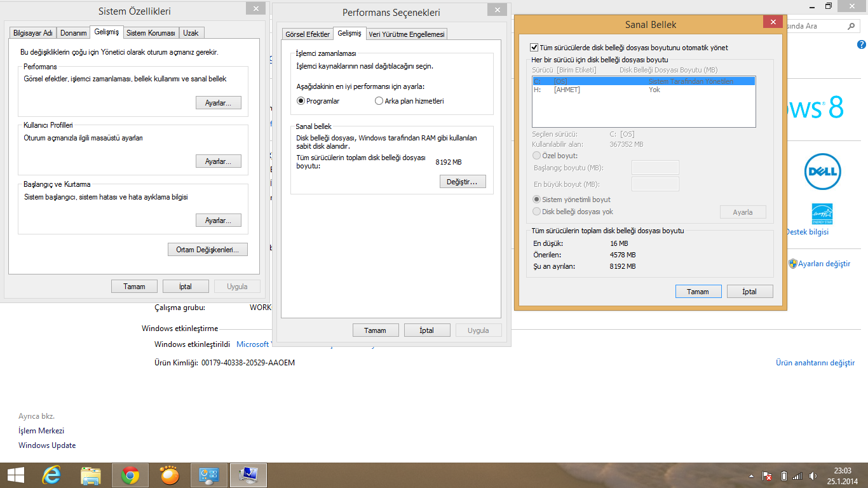Select Gelişmiş tab in Sistem Özellikleri
The width and height of the screenshot is (868, 488).
(x=106, y=32)
